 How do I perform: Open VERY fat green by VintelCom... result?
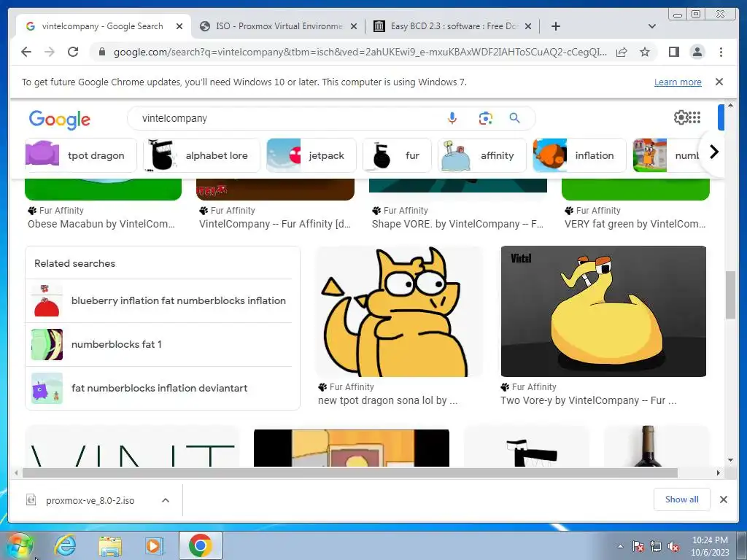click(635, 224)
